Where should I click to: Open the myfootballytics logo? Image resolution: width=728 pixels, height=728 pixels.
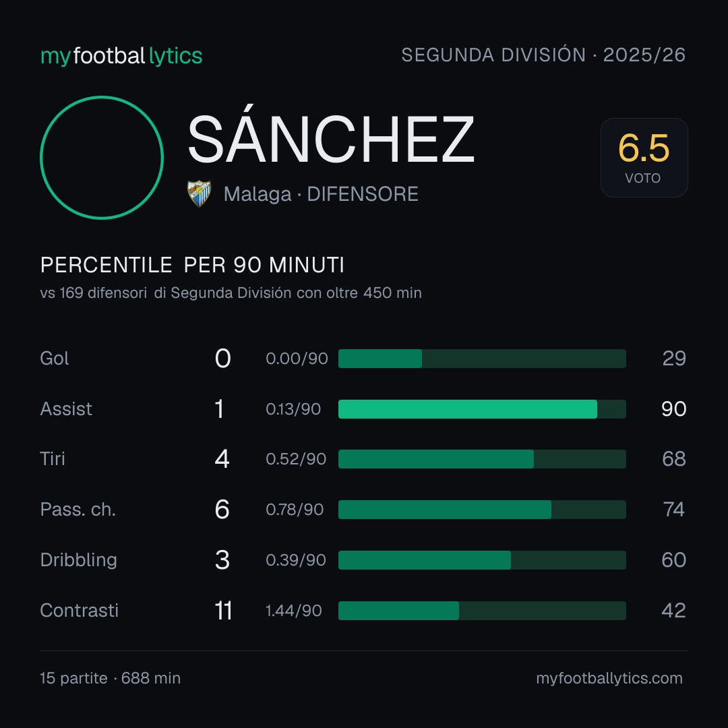click(x=121, y=56)
